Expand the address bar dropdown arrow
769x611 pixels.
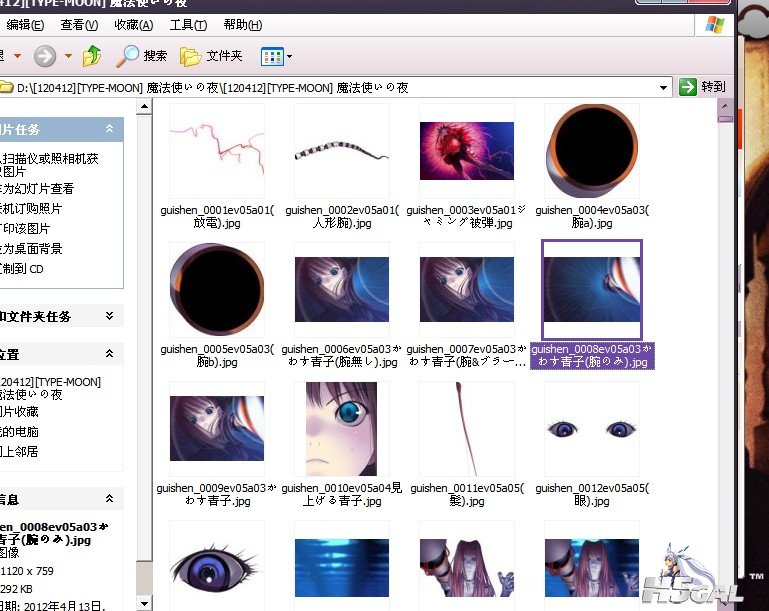tap(663, 88)
